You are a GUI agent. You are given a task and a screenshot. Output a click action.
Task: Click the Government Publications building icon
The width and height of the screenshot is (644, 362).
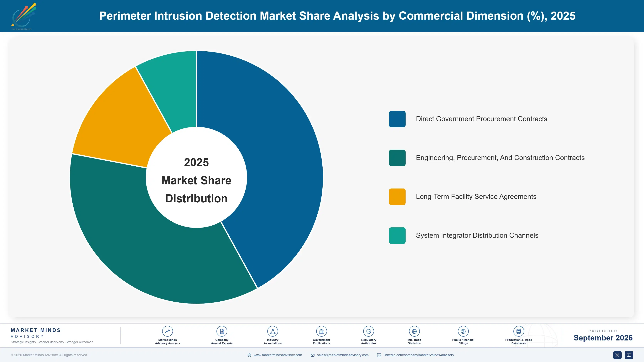coord(321,331)
